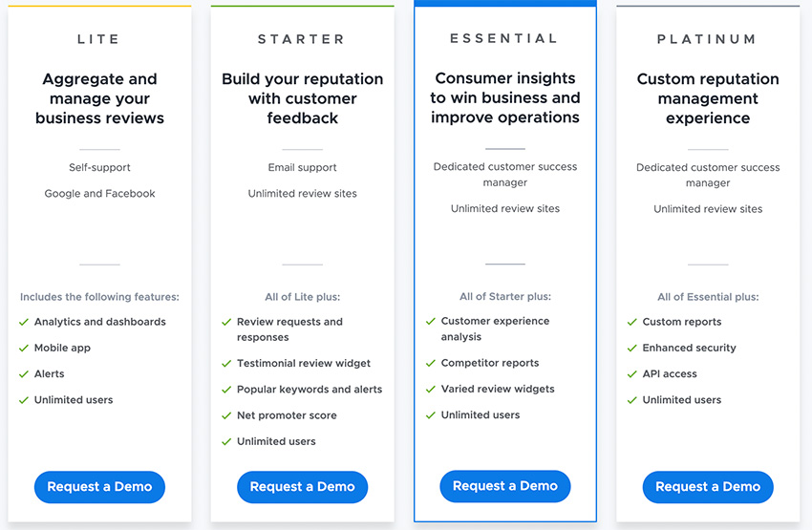
Task: Click the checkmark next to Net promoter score
Action: click(x=226, y=415)
